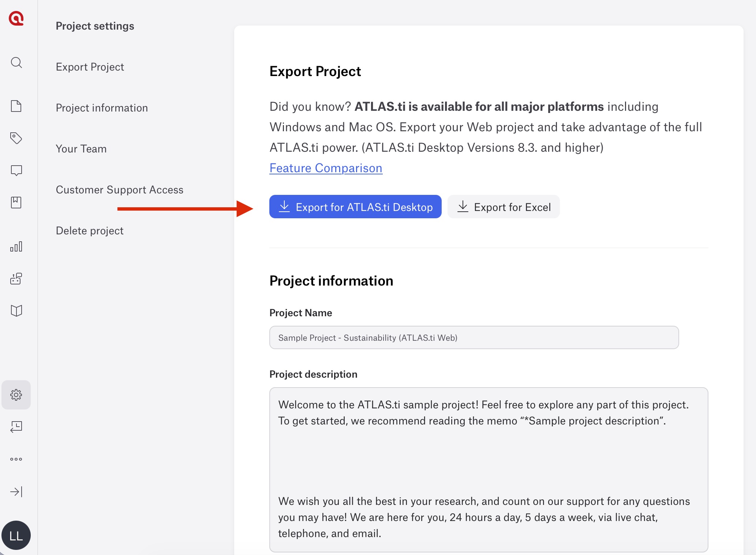Select Customer Support Access menu item

120,190
